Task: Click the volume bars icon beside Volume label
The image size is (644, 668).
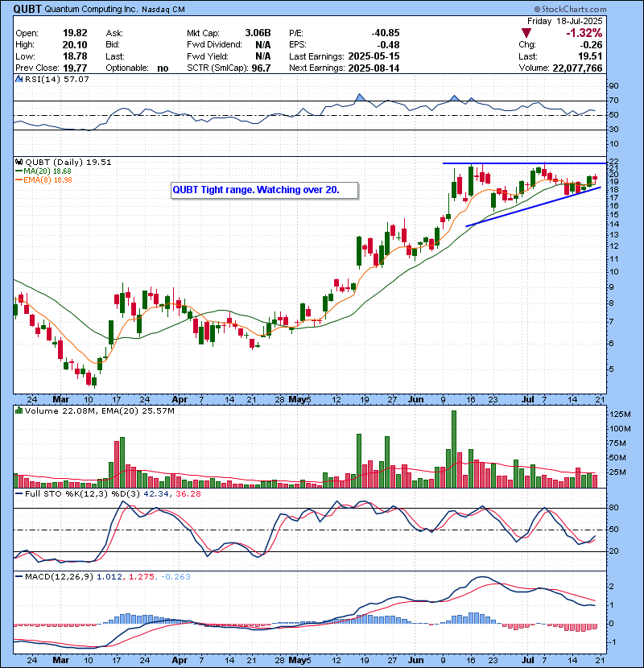Action: coord(19,410)
